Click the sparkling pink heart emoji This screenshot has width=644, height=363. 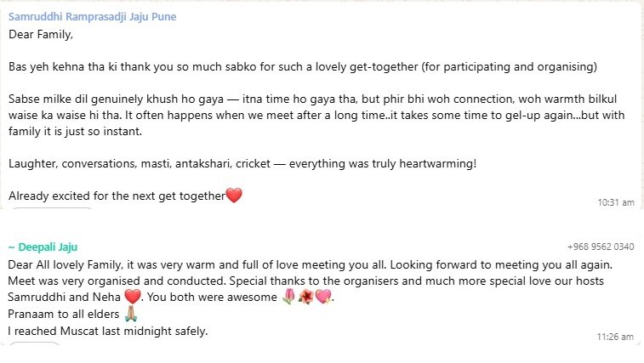click(x=322, y=297)
